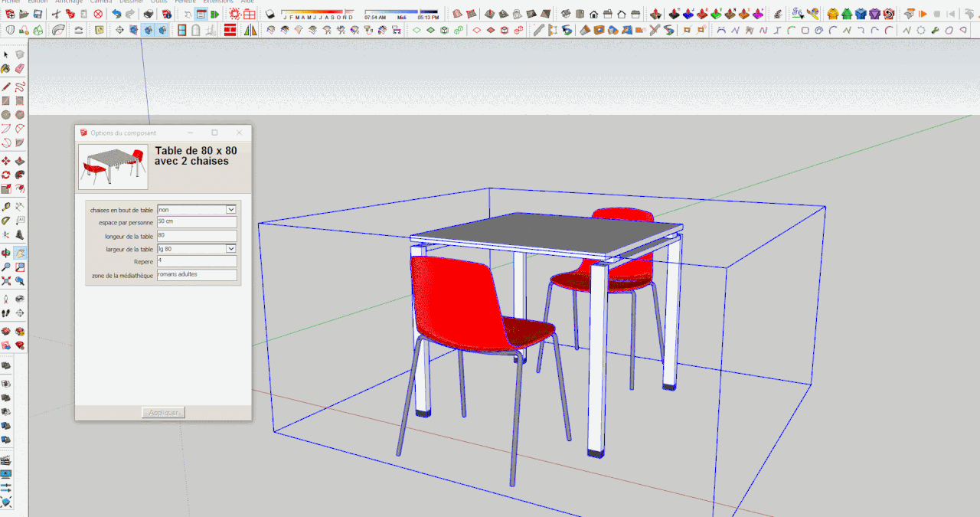Click the yellow shirt icon
Viewport: 980px width, 517px height.
833,14
